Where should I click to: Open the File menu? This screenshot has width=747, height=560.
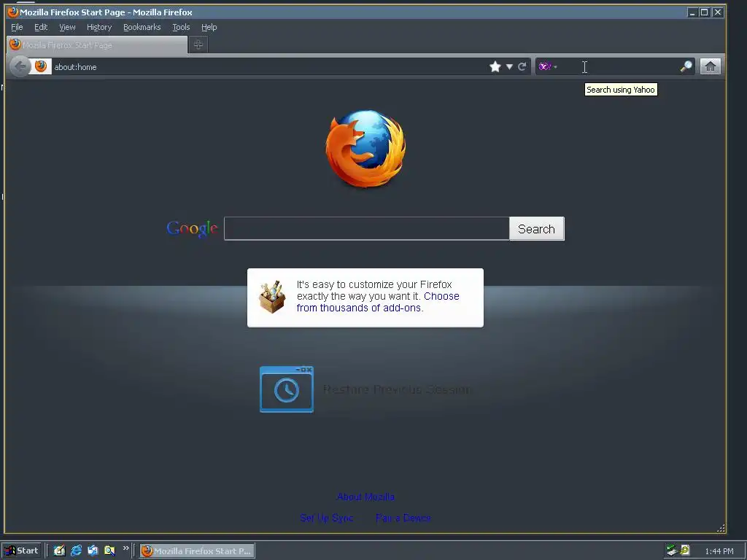click(x=17, y=27)
